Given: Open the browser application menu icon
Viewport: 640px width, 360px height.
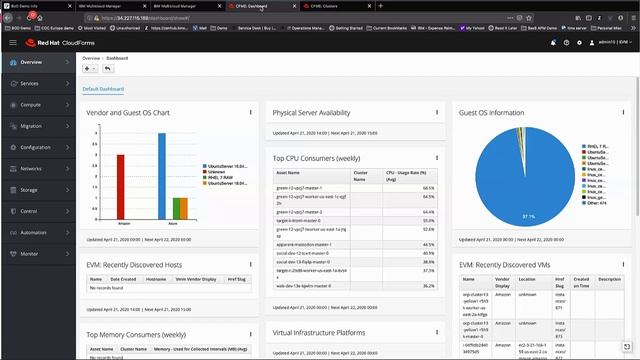Looking at the screenshot, I should (633, 18).
